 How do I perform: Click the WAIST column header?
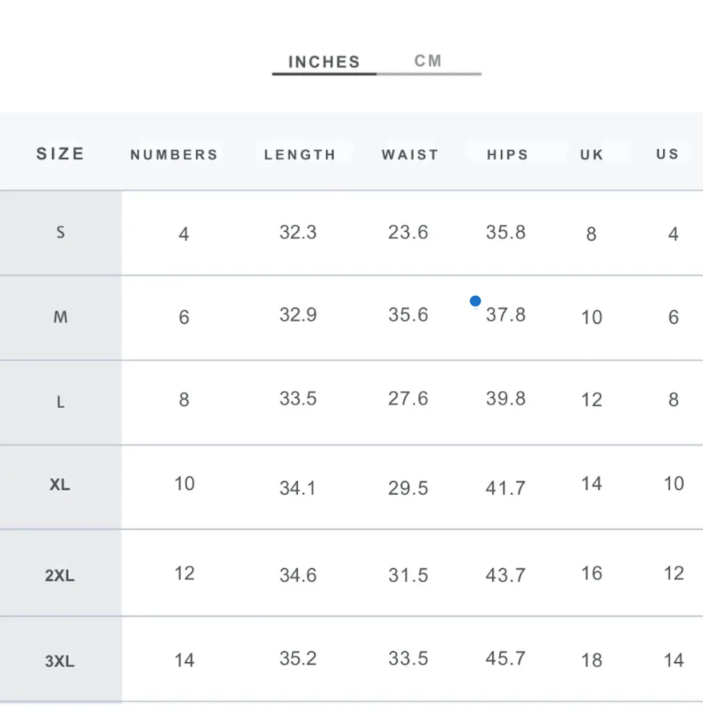click(411, 155)
